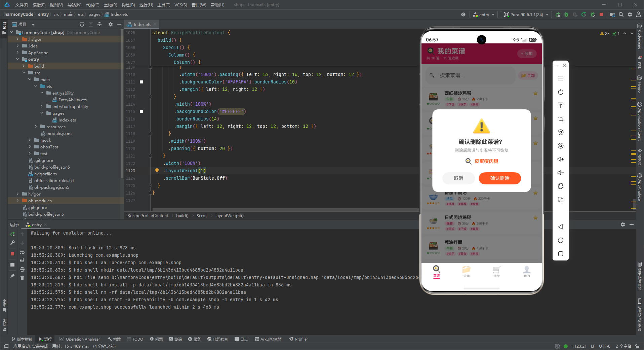Start debugging with the green bug icon
644x350 pixels.
tap(566, 14)
